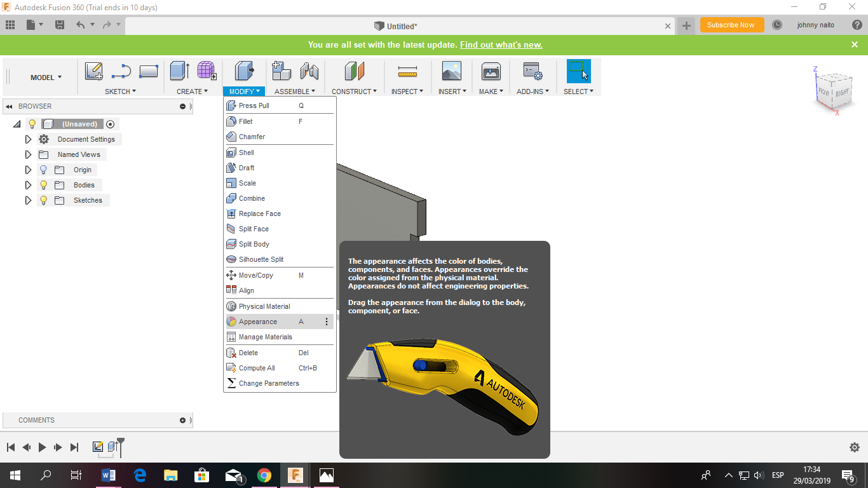
Task: Open the Scripts and Add-Ins icon
Action: click(532, 71)
